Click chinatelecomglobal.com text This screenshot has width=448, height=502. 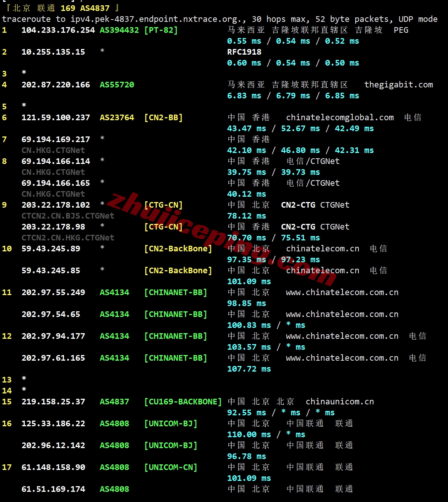[340, 118]
